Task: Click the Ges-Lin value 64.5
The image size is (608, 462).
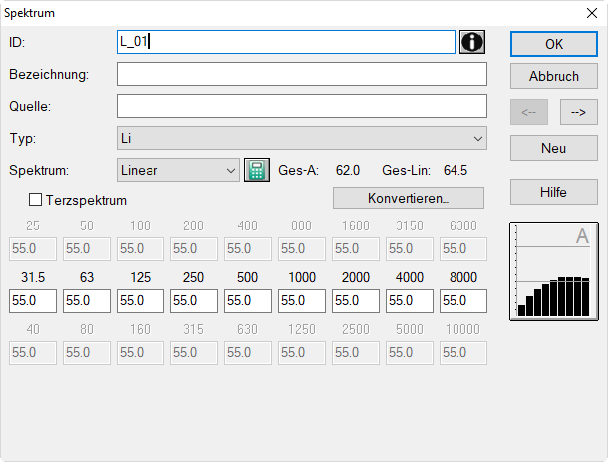Action: coord(455,170)
